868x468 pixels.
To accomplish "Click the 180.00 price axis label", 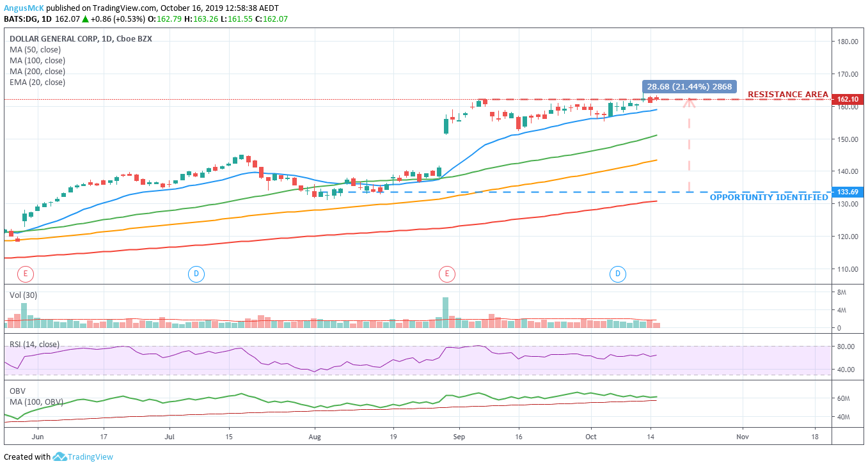I will click(x=848, y=42).
